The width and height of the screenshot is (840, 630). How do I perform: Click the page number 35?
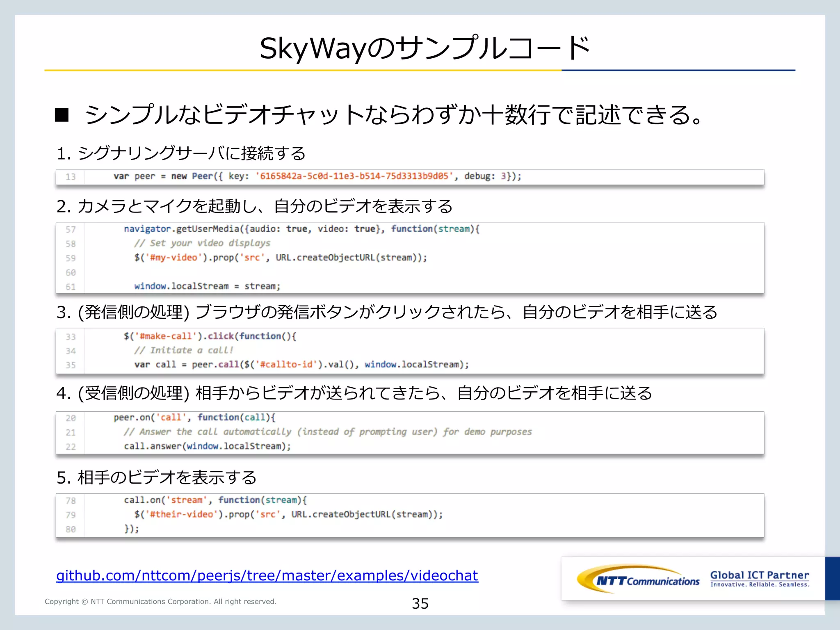coord(420,604)
